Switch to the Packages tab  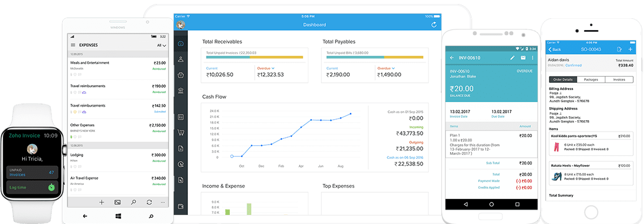click(591, 79)
